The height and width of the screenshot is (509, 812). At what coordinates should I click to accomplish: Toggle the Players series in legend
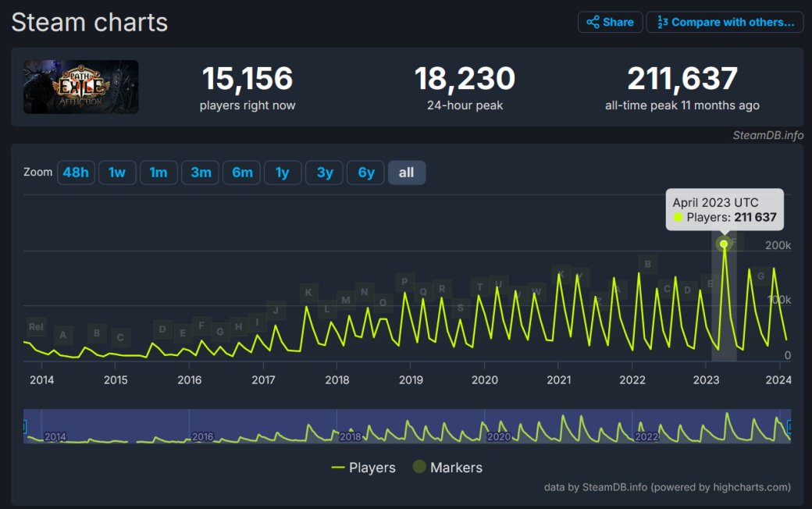(364, 468)
